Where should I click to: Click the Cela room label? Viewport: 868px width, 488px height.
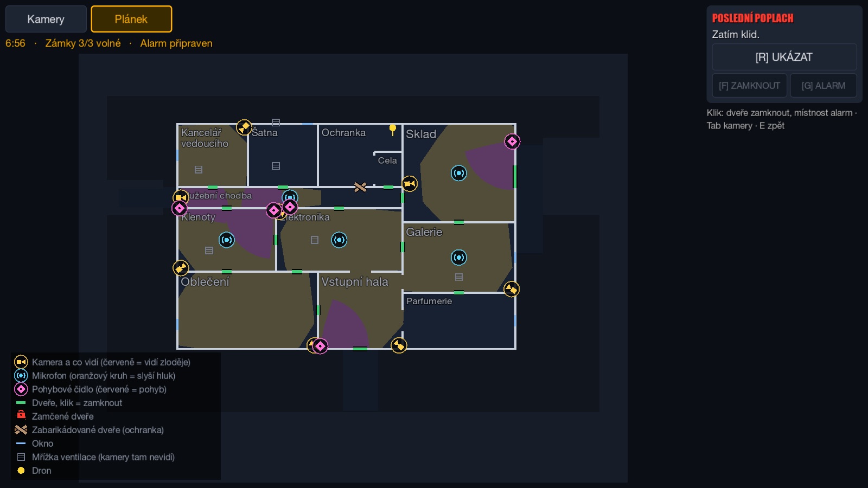tap(387, 160)
